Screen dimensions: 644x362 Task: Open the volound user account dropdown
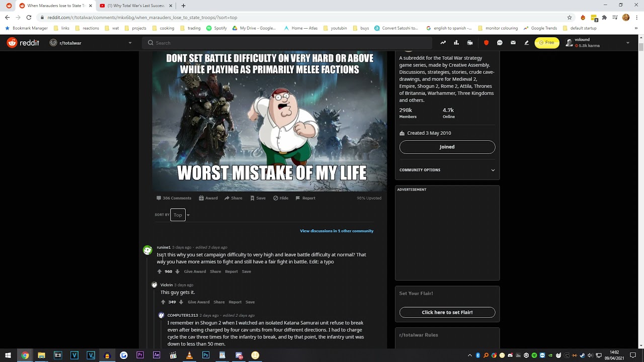[x=598, y=43]
